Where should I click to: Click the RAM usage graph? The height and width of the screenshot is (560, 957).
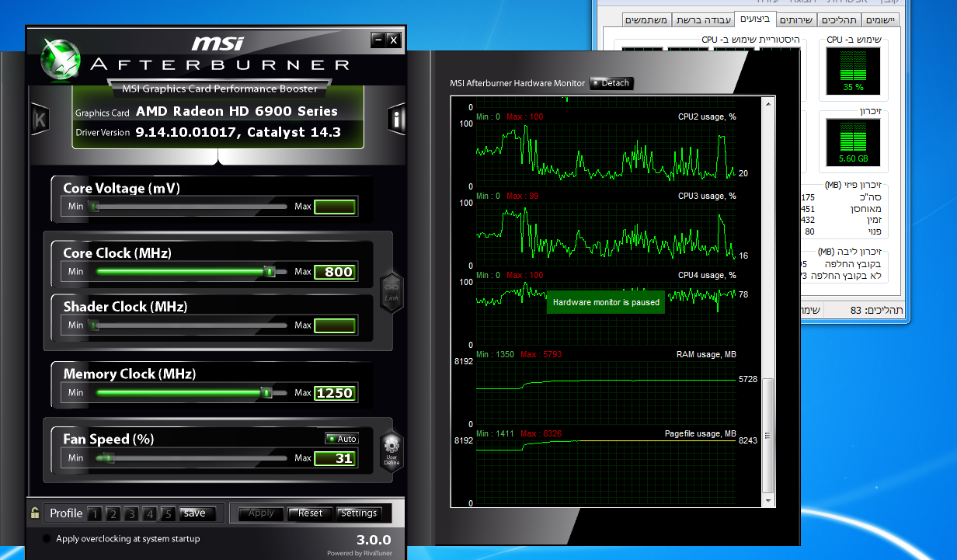coord(606,392)
